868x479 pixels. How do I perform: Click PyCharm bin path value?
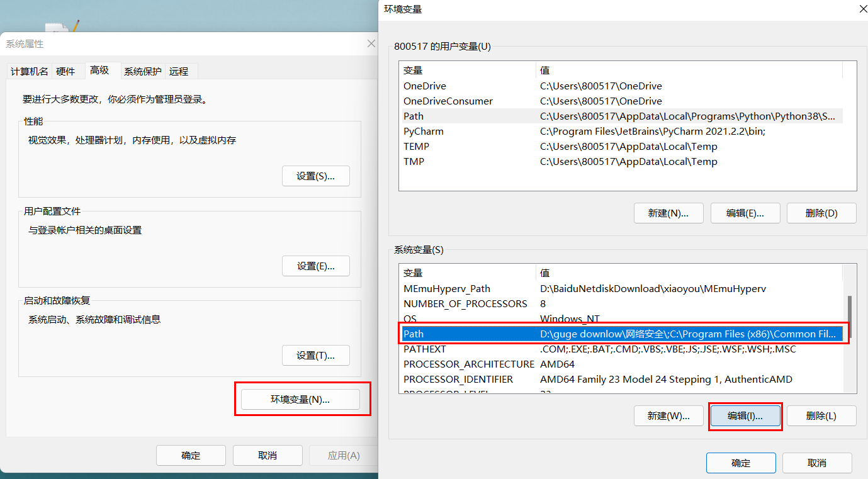[652, 131]
